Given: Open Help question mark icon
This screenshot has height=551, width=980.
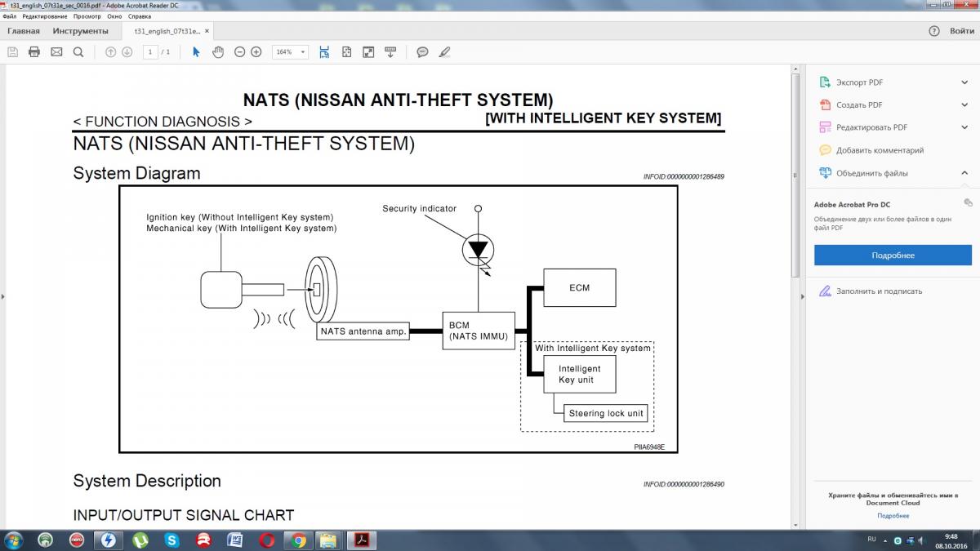Looking at the screenshot, I should [934, 31].
